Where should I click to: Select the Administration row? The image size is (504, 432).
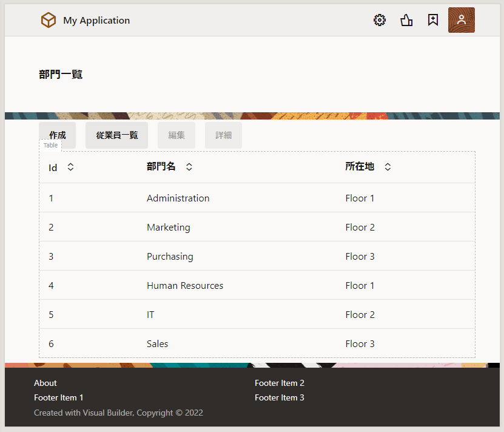tap(178, 198)
